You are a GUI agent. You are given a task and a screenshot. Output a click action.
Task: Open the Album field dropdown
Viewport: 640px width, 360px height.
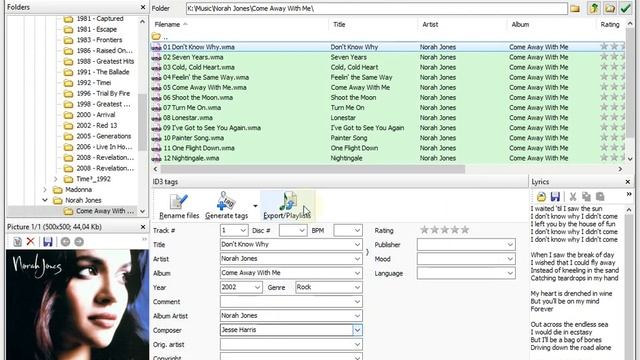pos(357,273)
